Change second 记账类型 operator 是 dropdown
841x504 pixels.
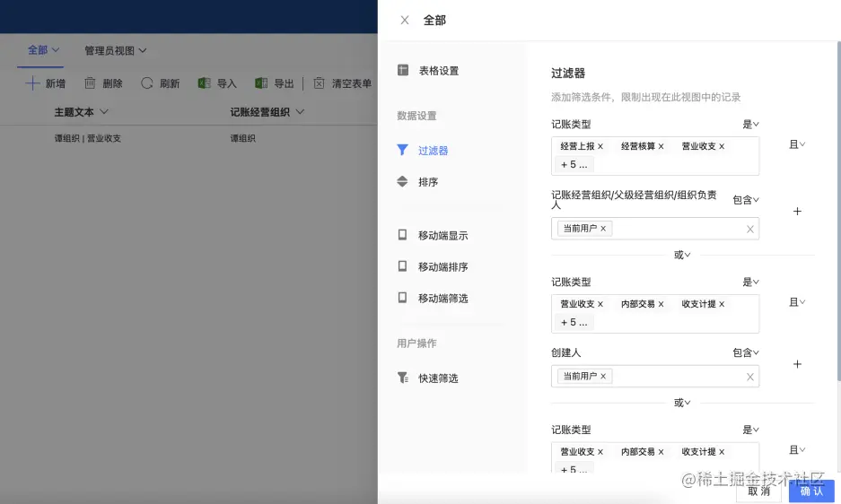751,282
